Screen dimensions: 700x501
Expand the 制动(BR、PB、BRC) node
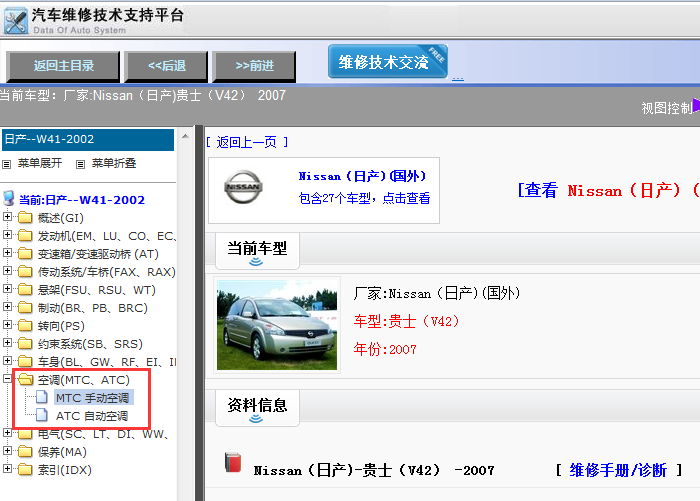7,307
